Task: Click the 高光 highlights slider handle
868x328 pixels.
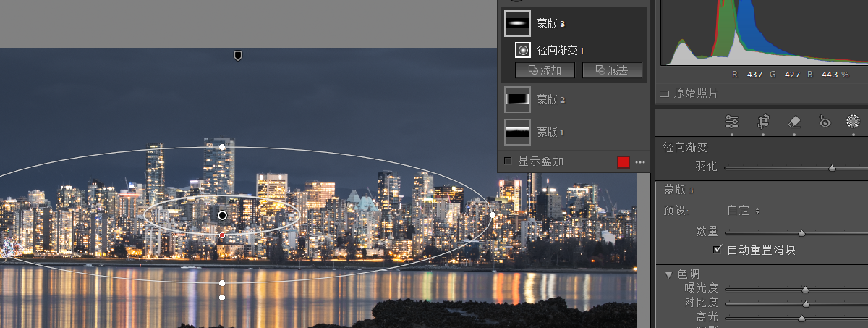Action: click(801, 318)
